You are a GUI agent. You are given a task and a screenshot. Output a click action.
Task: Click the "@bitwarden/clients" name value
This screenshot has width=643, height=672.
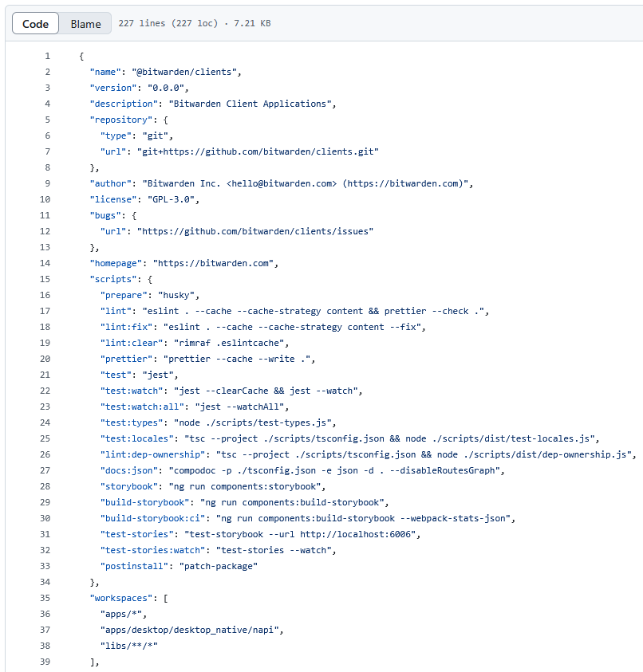click(x=184, y=72)
